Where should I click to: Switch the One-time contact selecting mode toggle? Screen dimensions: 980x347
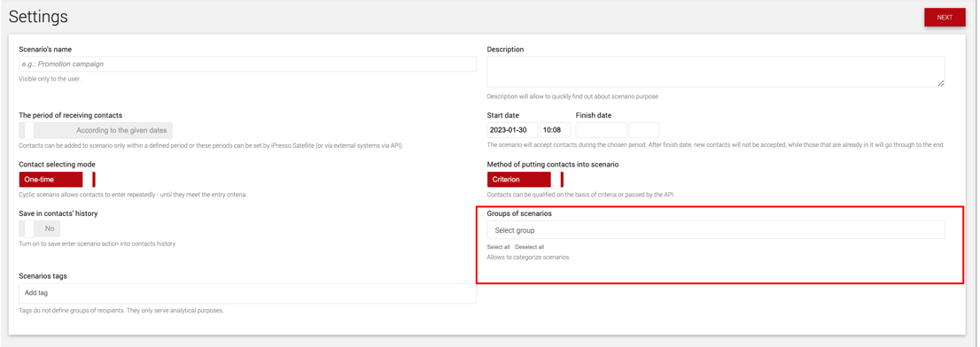pos(57,179)
